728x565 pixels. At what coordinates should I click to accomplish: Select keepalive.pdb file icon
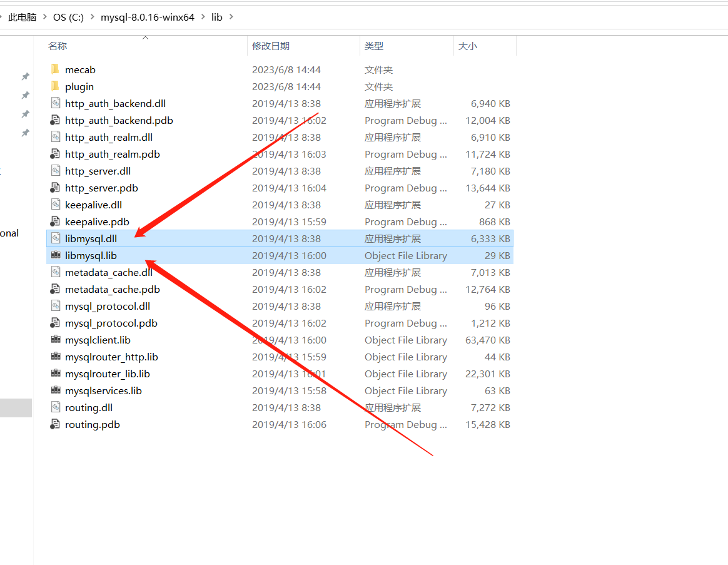[55, 221]
